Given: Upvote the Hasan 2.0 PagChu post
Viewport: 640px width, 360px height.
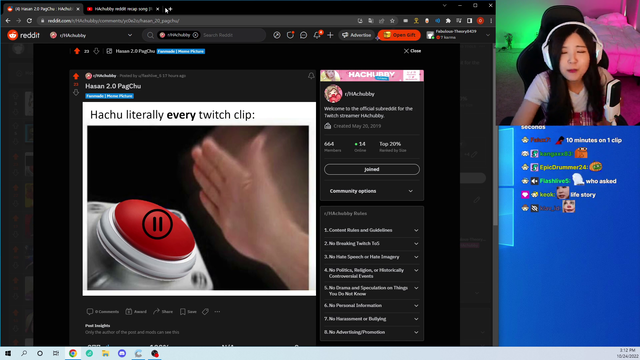Looking at the screenshot, I should point(76,76).
